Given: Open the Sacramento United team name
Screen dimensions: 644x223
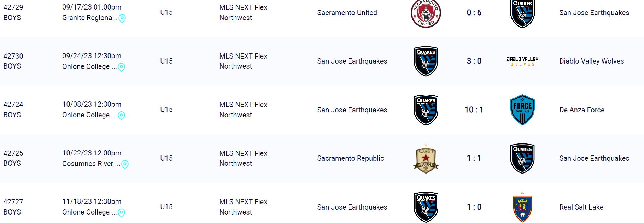Looking at the screenshot, I should [347, 13].
